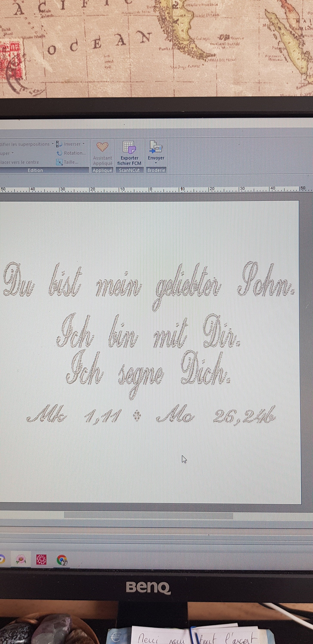This screenshot has width=313, height=644.
Task: Open the dropdown arrow beside 'uper'
Action: pos(12,153)
